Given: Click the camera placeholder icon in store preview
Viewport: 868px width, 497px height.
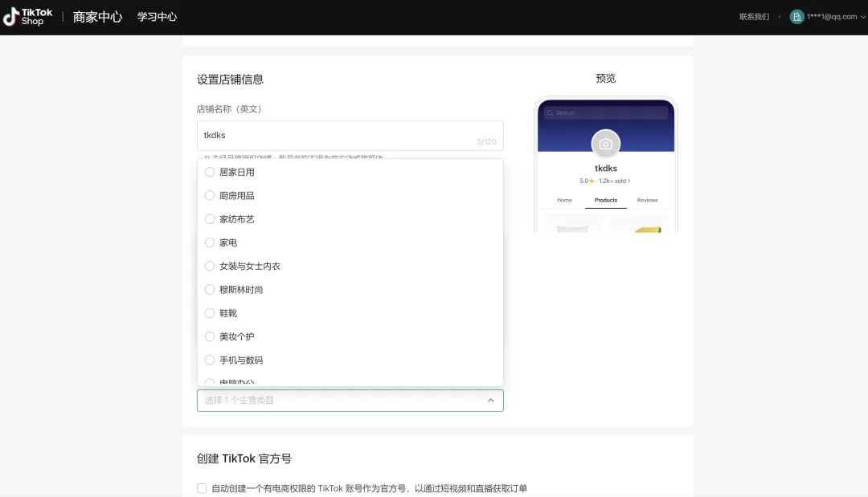Looking at the screenshot, I should [x=605, y=143].
